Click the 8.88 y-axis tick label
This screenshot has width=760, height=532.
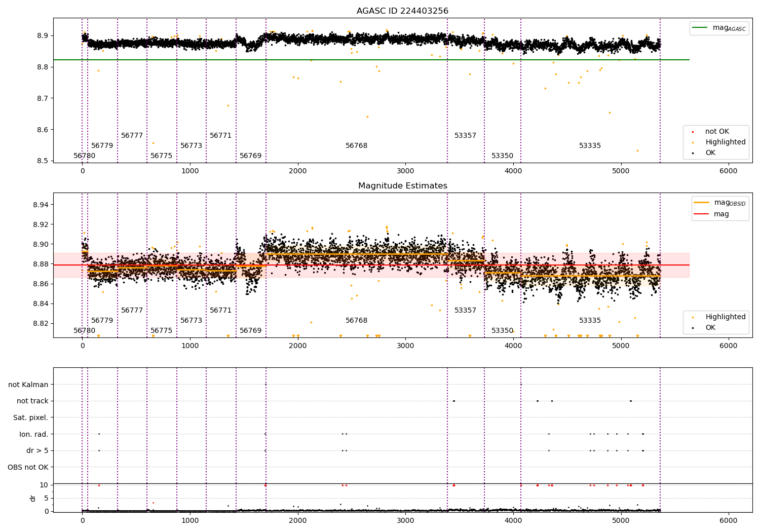pyautogui.click(x=41, y=264)
